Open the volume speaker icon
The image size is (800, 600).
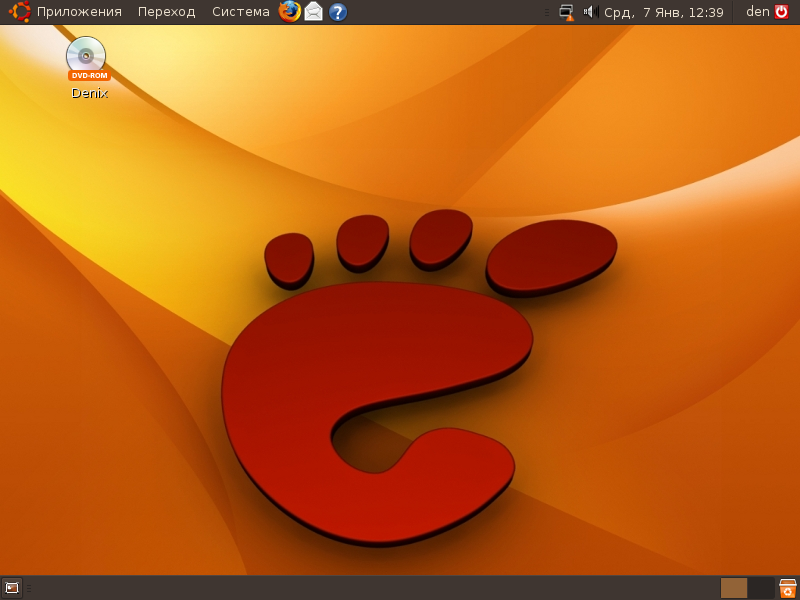point(590,12)
